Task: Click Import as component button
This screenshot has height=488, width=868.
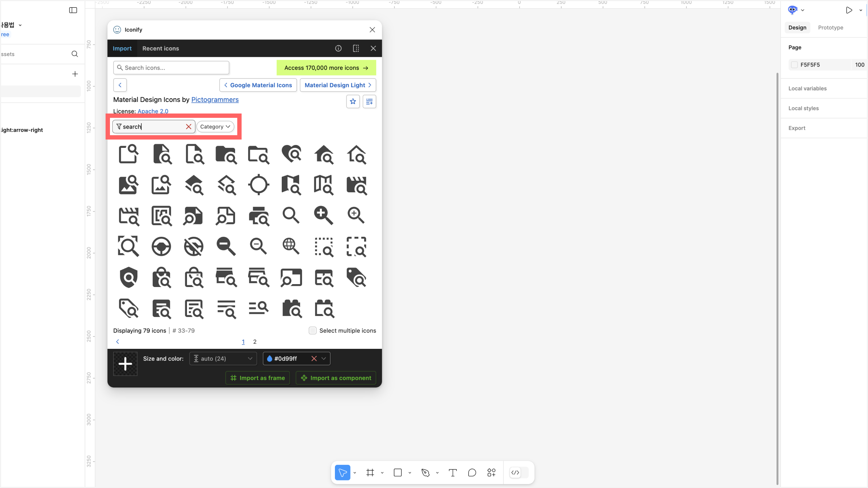Action: pos(336,378)
